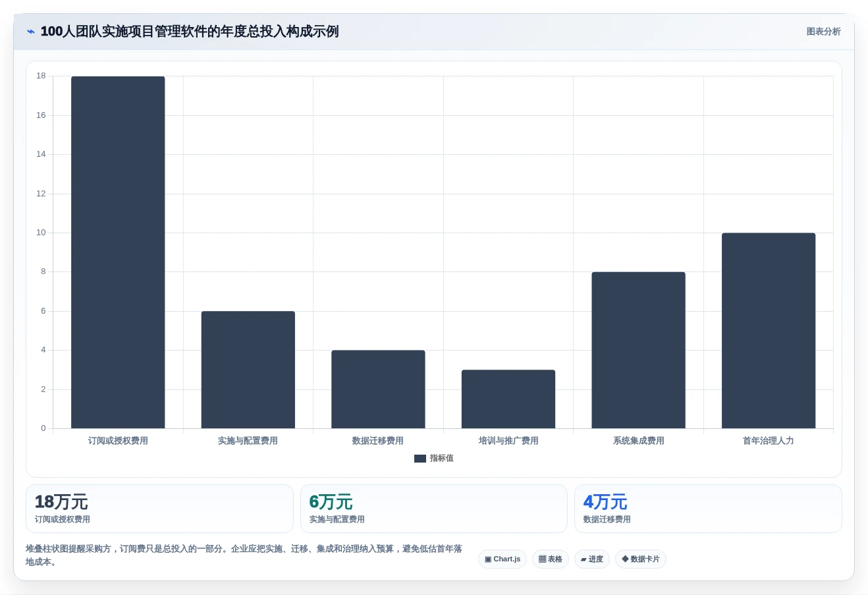Viewport: 868px width, 595px height.
Task: Click the 实施与配置费用 caption under 6万元
Action: (x=337, y=519)
